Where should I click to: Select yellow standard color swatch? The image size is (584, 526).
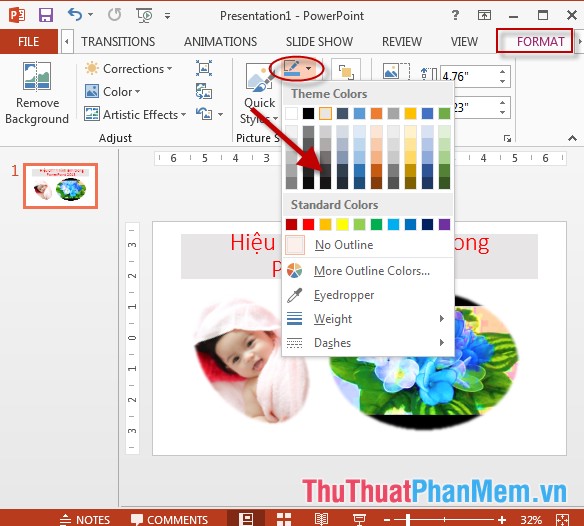[342, 224]
